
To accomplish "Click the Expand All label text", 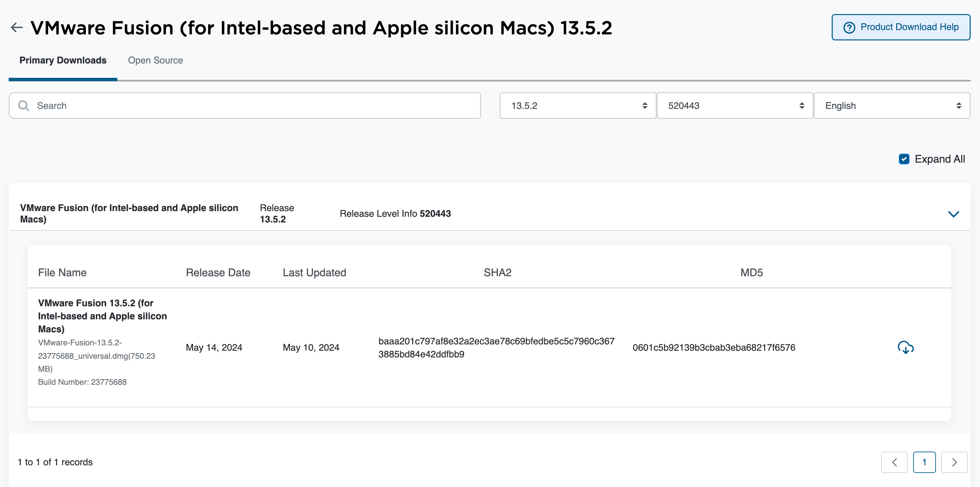I will coord(940,159).
